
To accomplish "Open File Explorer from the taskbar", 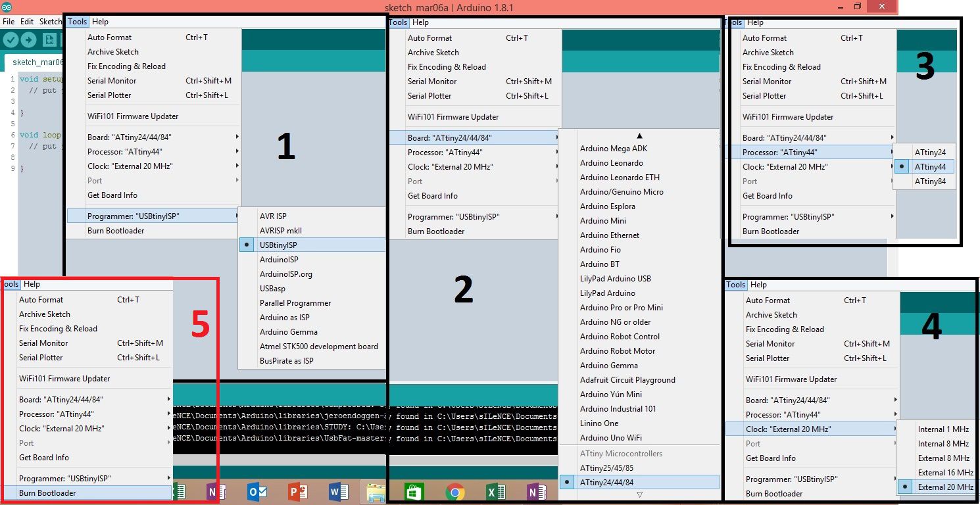I will pyautogui.click(x=376, y=492).
